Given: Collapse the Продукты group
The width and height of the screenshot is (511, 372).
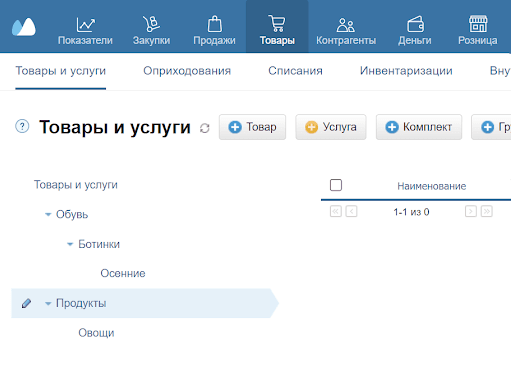Looking at the screenshot, I should pos(48,303).
